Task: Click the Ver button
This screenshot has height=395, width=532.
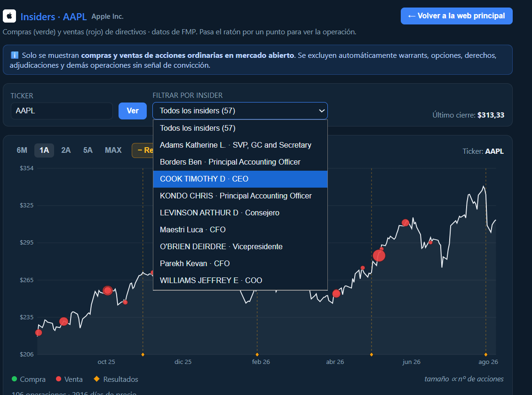Action: pos(132,111)
